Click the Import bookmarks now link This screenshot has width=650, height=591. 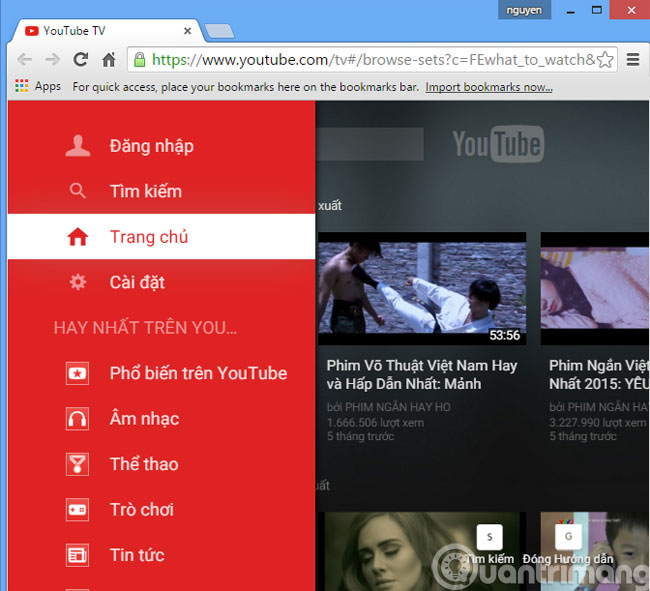click(x=489, y=87)
